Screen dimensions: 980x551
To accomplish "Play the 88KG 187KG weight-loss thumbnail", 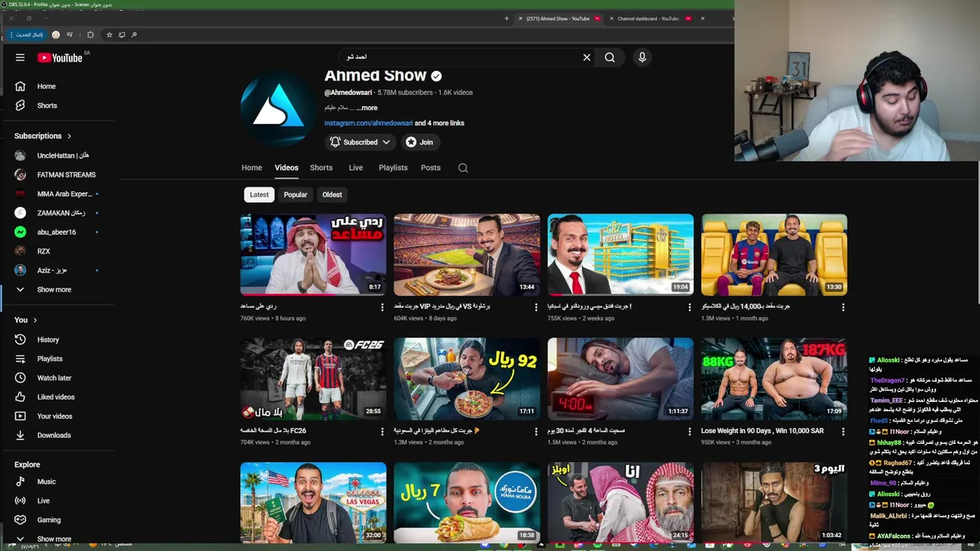I will 774,379.
